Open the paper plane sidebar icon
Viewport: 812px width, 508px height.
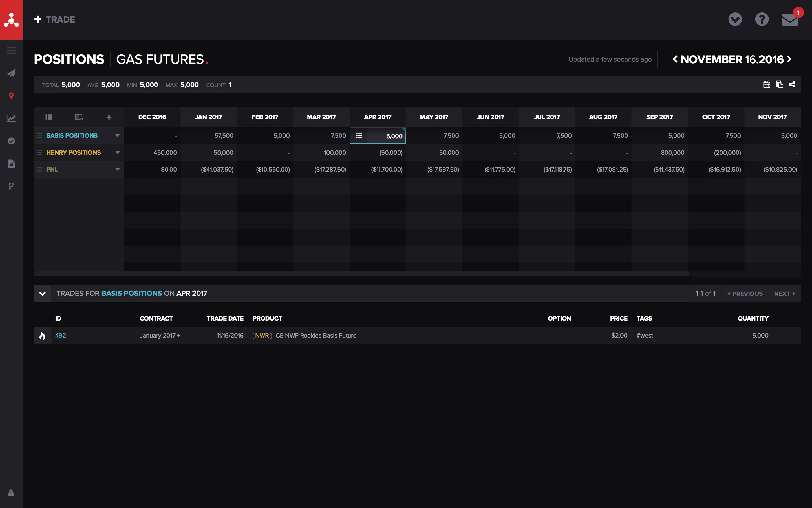click(11, 73)
